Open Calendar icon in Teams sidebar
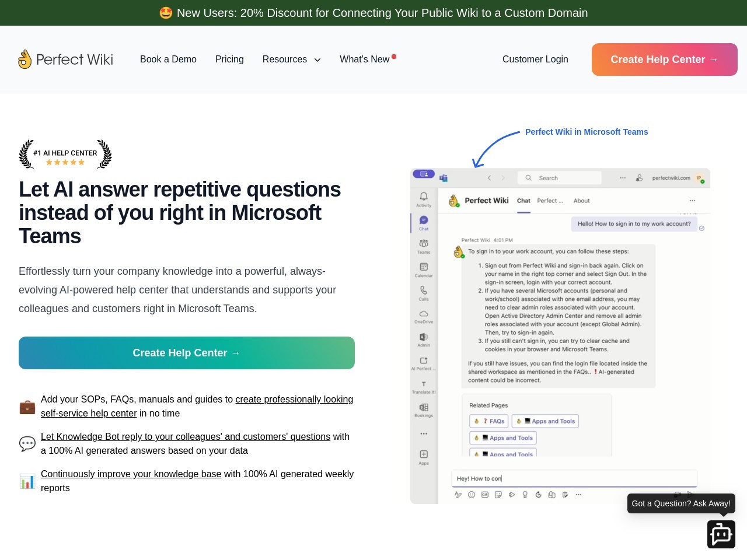747x560 pixels. click(x=424, y=267)
